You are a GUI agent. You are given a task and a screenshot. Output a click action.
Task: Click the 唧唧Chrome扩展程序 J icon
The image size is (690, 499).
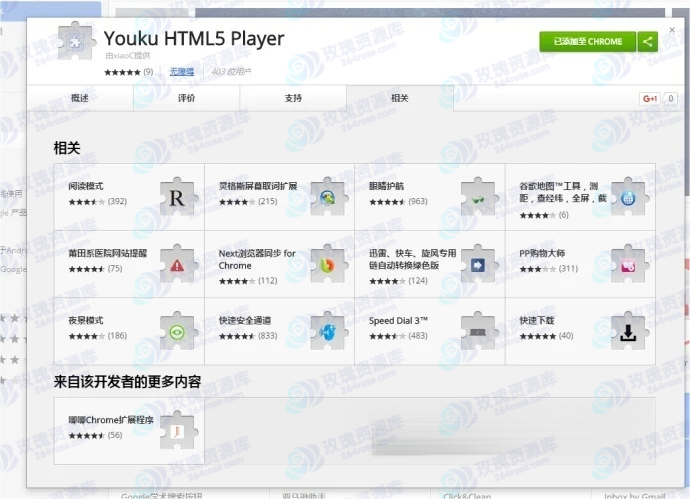pyautogui.click(x=177, y=430)
